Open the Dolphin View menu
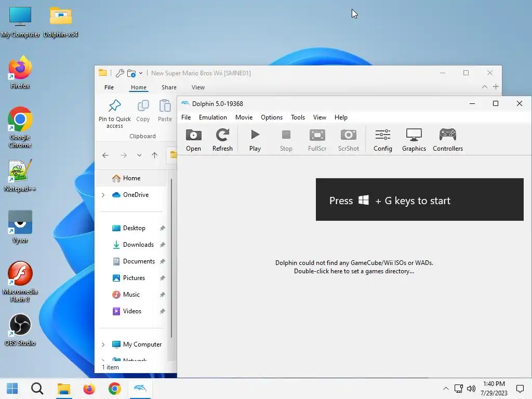Screen dimensions: 532x399 pos(320,117)
